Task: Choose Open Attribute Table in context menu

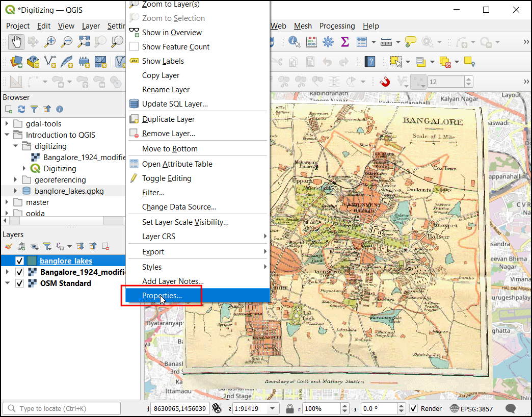Action: coord(198,164)
